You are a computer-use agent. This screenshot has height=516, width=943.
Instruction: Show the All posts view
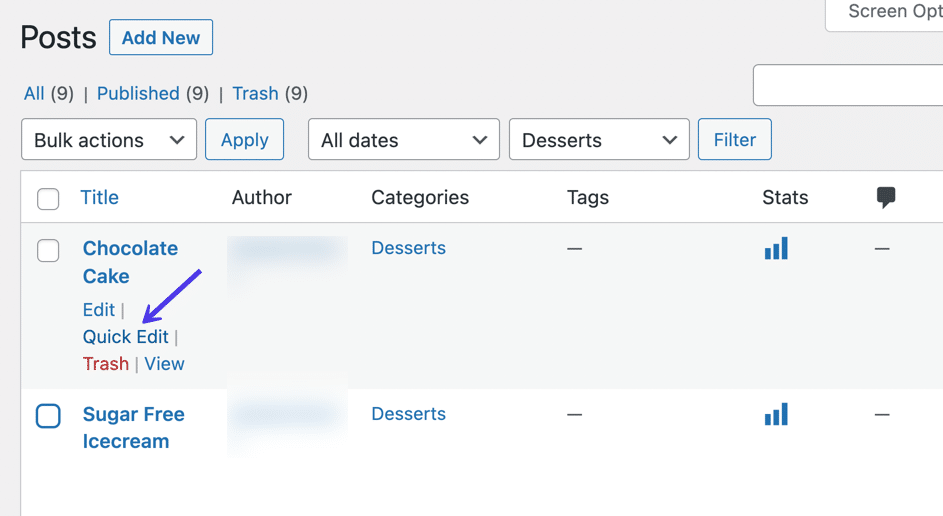34,93
